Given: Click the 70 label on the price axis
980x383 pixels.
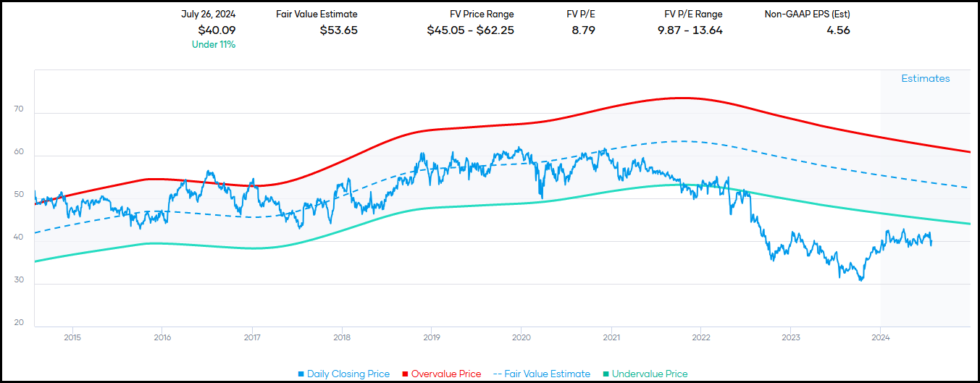Looking at the screenshot, I should tap(19, 110).
